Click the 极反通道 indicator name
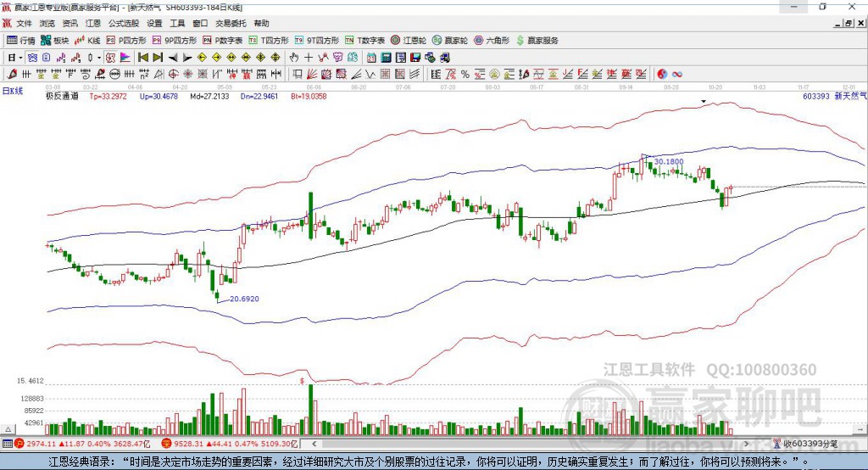 point(62,96)
